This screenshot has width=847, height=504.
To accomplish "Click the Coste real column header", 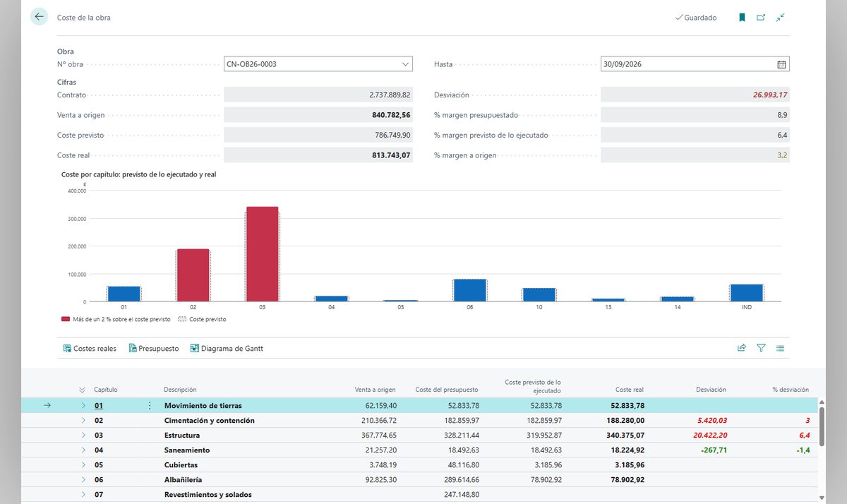I will (630, 390).
